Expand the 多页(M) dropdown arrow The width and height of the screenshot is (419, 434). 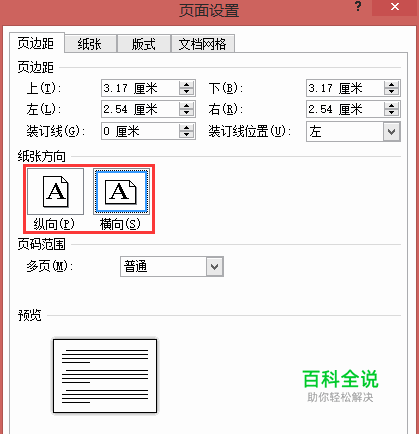click(215, 267)
